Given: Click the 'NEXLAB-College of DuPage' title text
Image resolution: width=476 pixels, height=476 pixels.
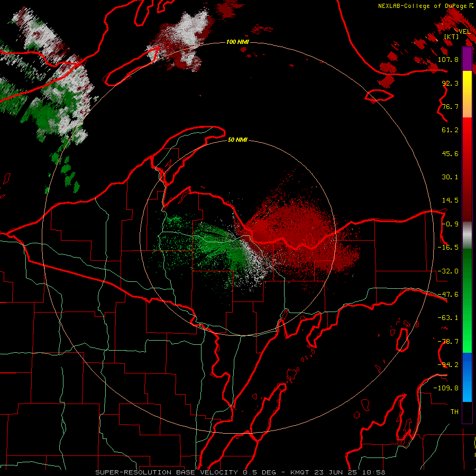Looking at the screenshot, I should (423, 6).
